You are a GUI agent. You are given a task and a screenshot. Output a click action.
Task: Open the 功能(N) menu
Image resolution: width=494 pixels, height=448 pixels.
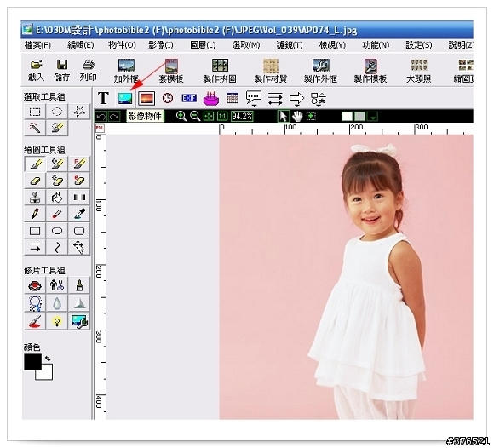[x=376, y=45]
